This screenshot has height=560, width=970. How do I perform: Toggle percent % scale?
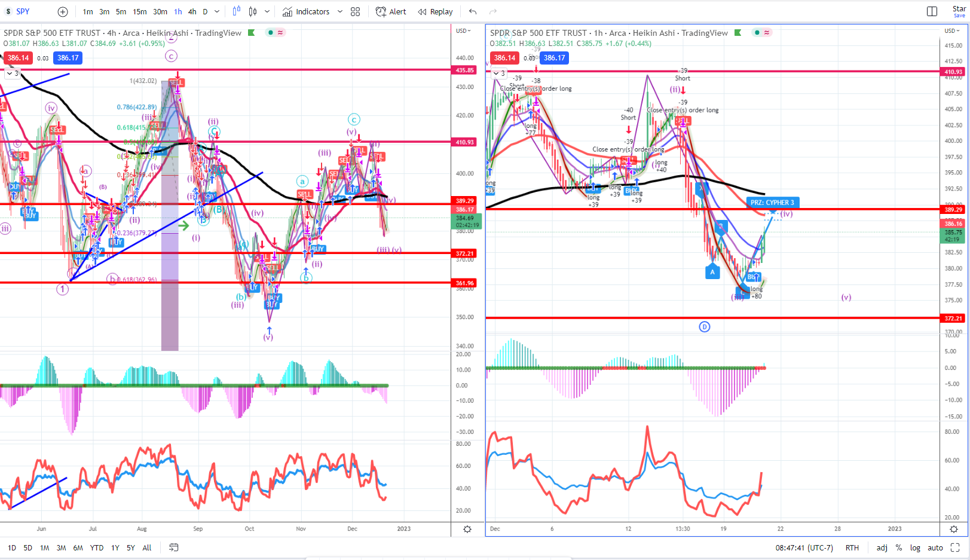[x=899, y=548]
